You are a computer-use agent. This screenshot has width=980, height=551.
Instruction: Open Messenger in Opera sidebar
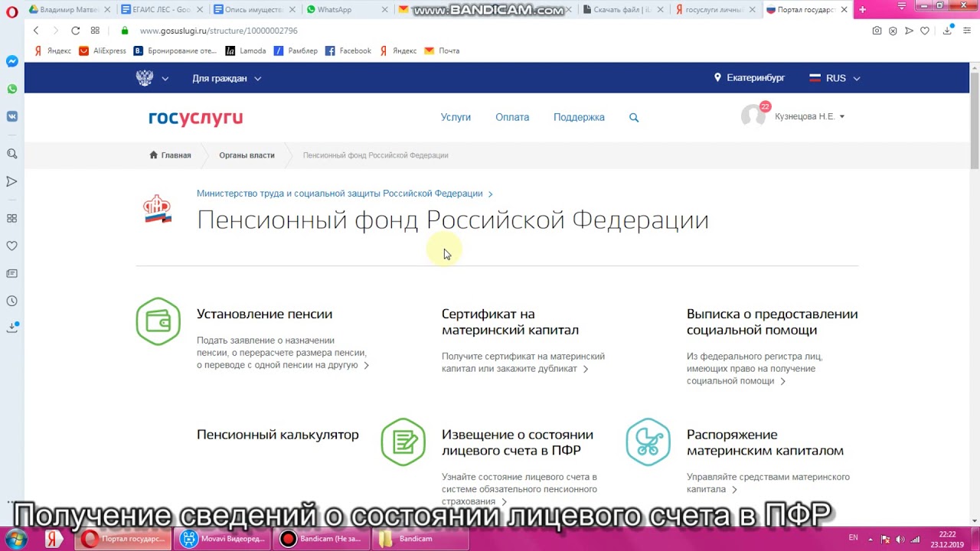[x=12, y=61]
